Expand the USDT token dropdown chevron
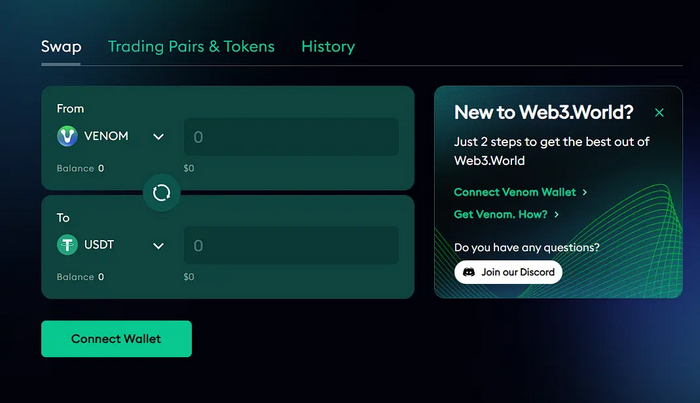Screen dimensions: 700x403 coord(158,245)
